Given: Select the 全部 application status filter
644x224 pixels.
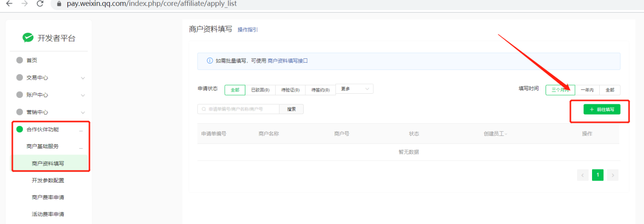Looking at the screenshot, I should coord(235,90).
